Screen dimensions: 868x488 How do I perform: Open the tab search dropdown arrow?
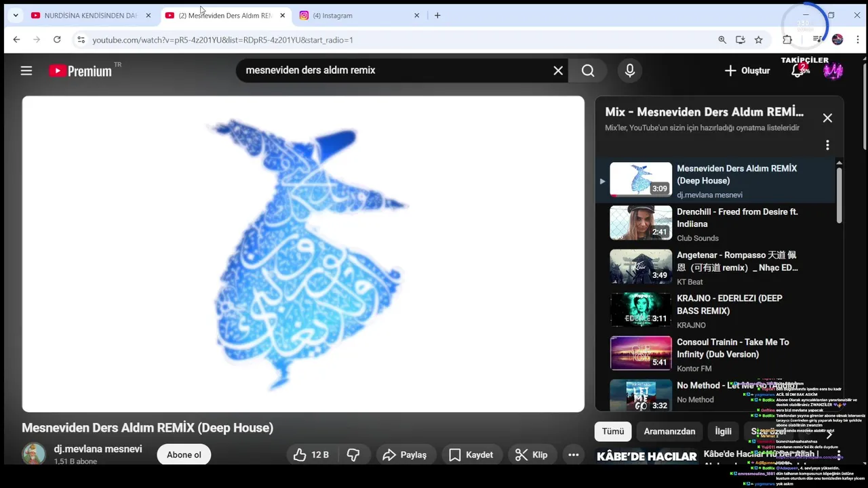pos(16,16)
